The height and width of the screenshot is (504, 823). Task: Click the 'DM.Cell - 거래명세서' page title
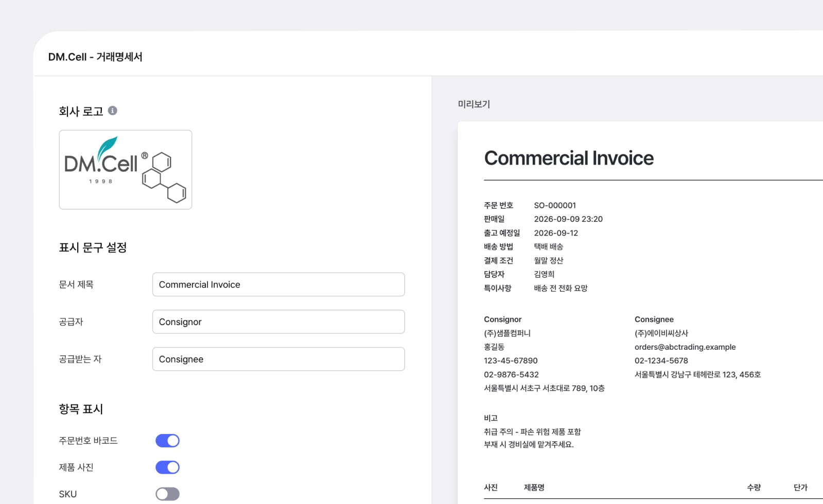click(x=95, y=57)
